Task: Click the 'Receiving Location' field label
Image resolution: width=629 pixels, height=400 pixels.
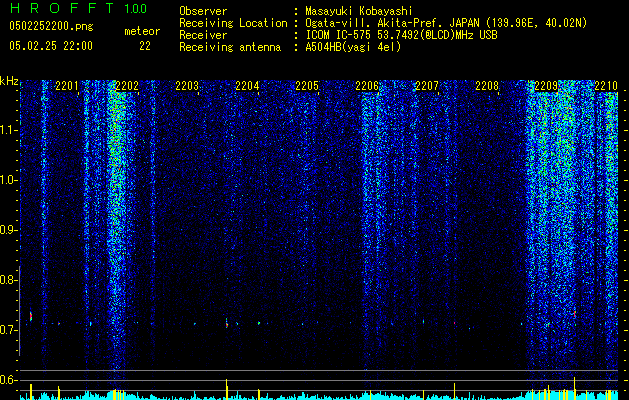Action: (x=233, y=23)
